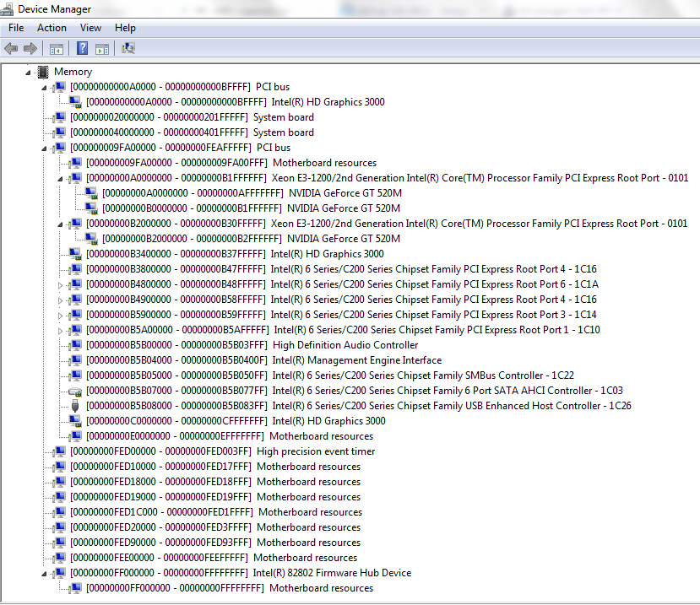The image size is (700, 605).
Task: Expand the PCI Express Root Port 6 - 1C1A node
Action: click(60, 284)
